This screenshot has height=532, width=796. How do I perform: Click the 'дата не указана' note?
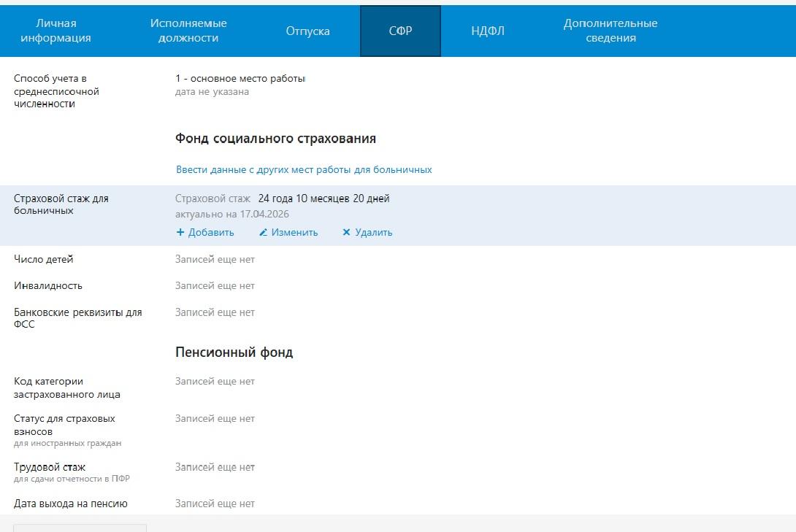213,92
